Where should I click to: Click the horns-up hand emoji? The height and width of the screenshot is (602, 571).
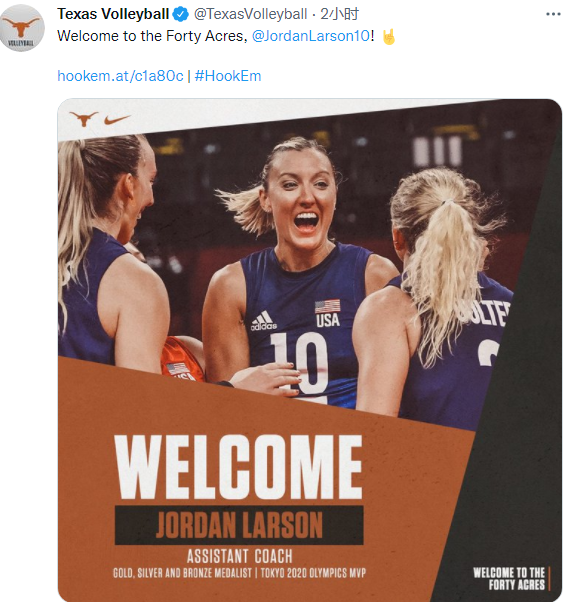389,37
